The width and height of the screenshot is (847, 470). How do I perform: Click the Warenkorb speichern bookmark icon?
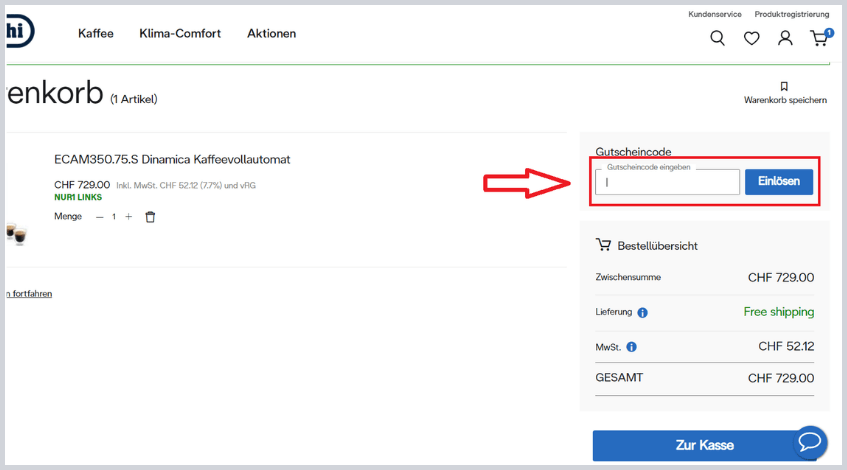click(784, 86)
